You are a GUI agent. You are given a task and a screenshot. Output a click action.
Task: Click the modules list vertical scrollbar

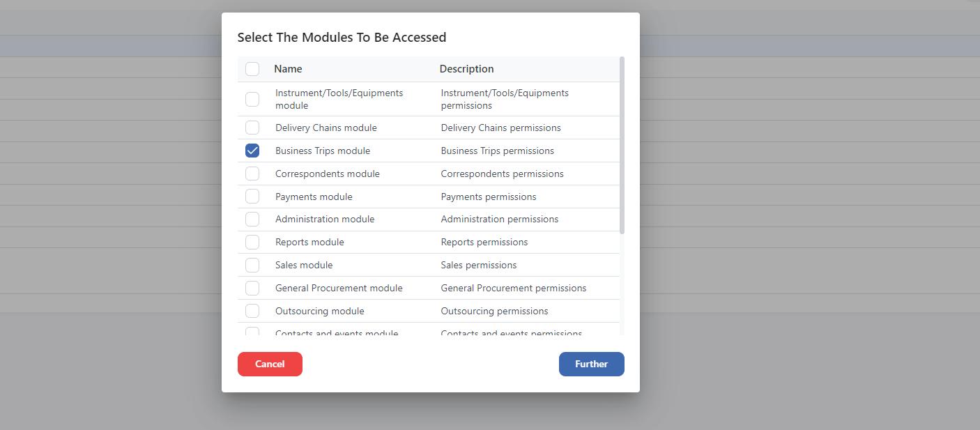(x=622, y=146)
